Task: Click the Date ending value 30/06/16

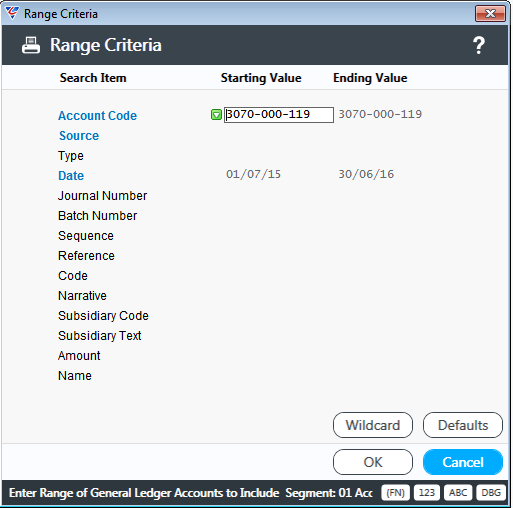Action: coord(366,174)
